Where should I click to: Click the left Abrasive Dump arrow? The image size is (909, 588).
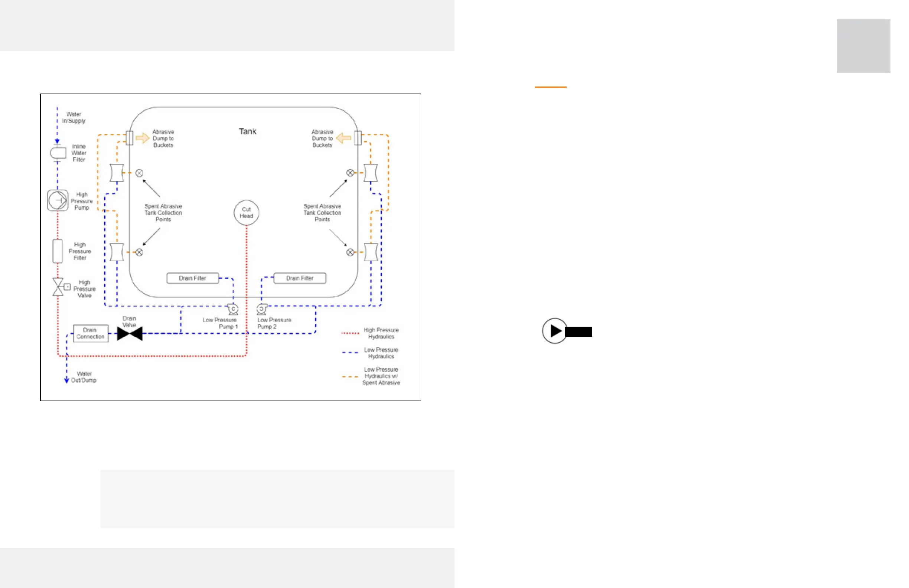[x=143, y=138]
